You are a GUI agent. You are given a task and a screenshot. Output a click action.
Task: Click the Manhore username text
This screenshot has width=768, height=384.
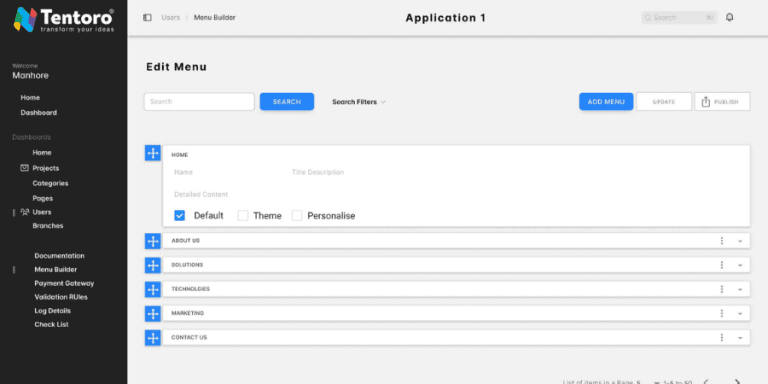point(30,75)
